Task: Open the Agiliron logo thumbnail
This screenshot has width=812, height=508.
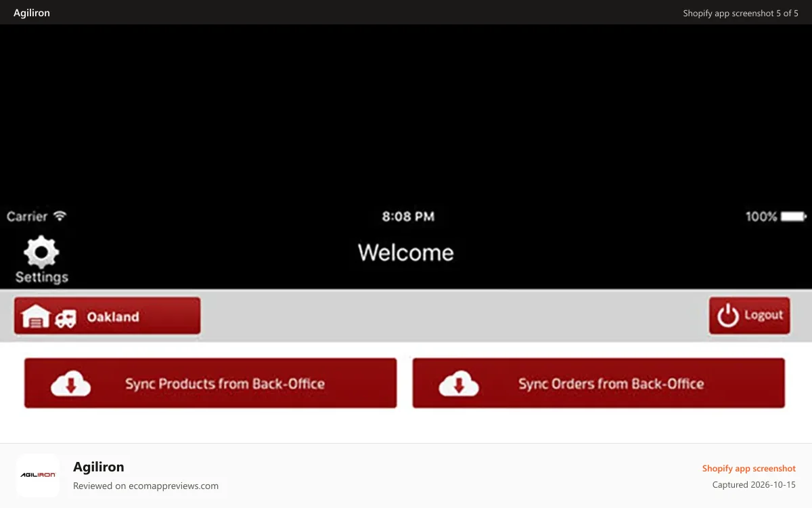Action: point(38,475)
